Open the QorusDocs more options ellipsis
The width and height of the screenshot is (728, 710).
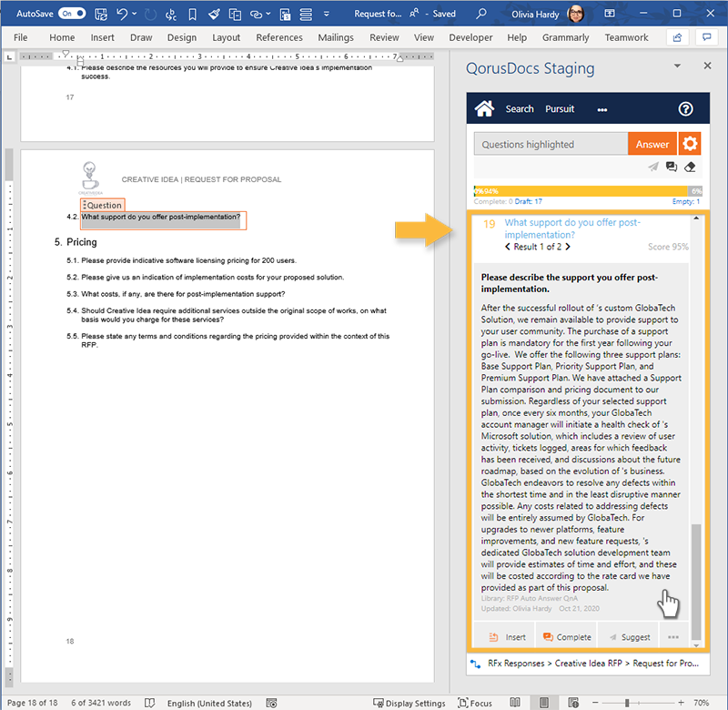[x=602, y=110]
